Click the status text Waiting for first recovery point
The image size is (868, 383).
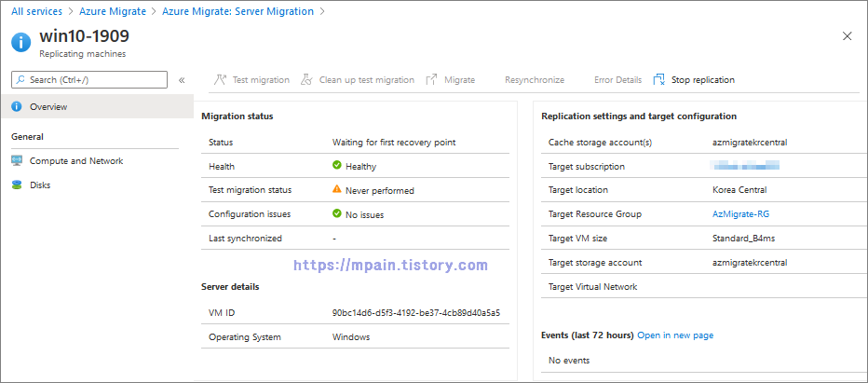(x=394, y=142)
